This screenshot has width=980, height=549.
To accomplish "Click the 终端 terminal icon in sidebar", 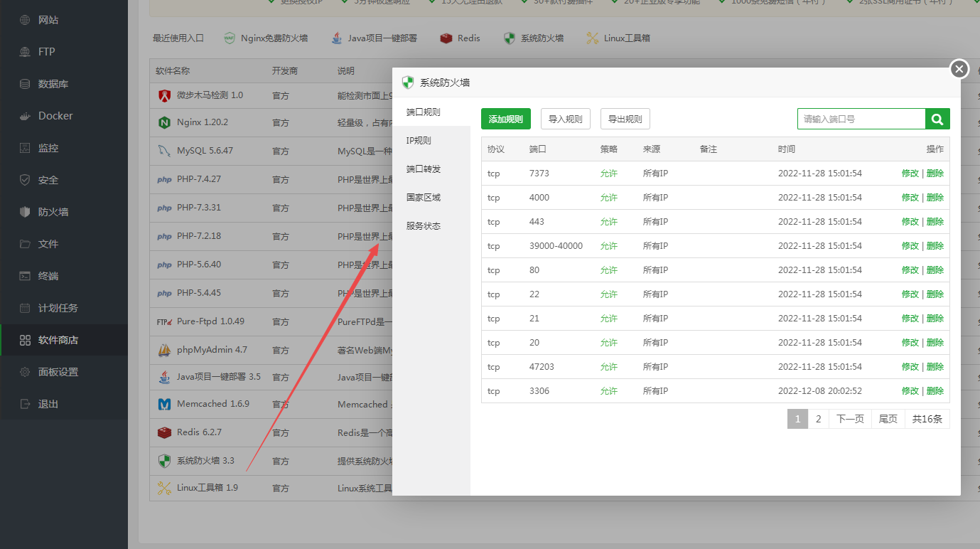I will pos(25,276).
